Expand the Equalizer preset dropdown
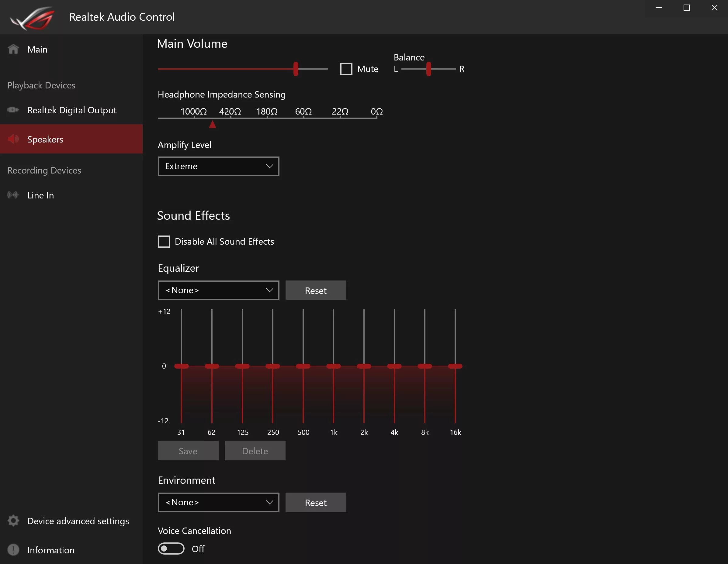Viewport: 728px width, 564px height. (x=218, y=290)
